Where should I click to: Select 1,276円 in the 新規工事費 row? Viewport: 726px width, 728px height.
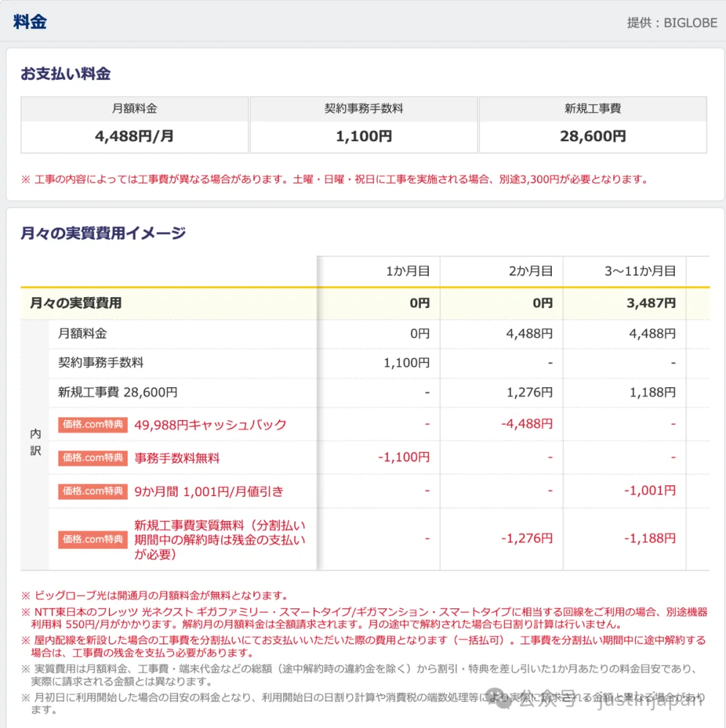point(530,393)
